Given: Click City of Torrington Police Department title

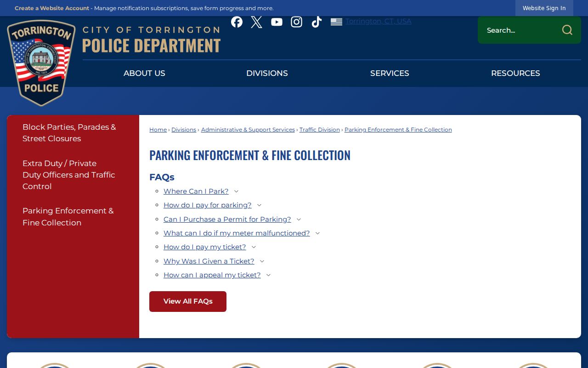Looking at the screenshot, I should pyautogui.click(x=152, y=40).
